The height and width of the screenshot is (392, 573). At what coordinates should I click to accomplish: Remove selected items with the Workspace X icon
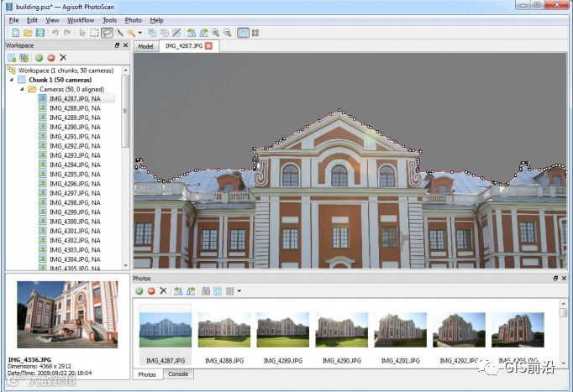[x=63, y=58]
